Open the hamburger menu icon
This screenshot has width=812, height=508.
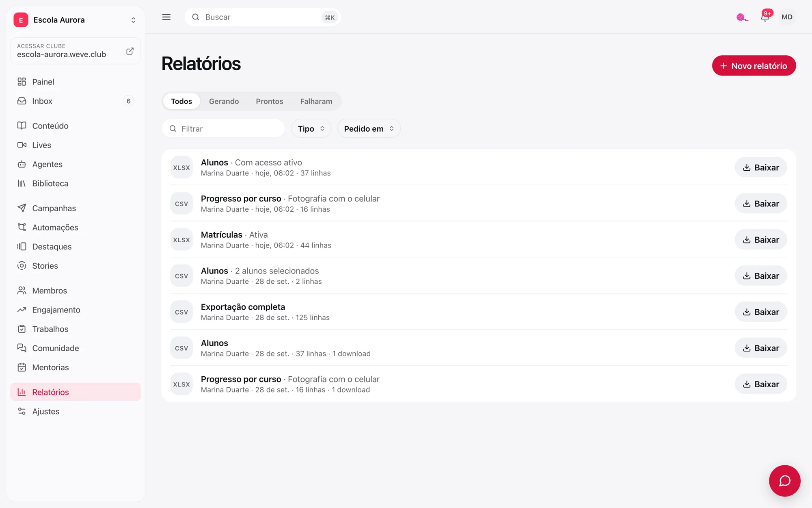click(166, 17)
